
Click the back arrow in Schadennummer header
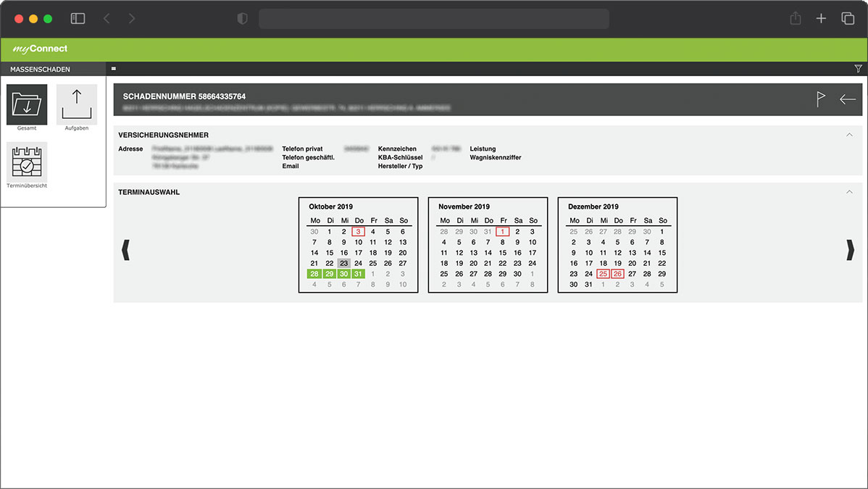tap(847, 99)
